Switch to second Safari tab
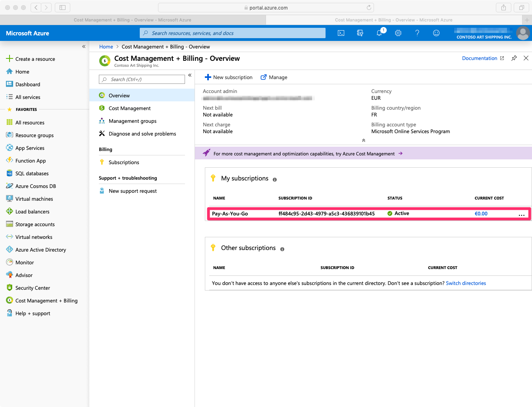The image size is (532, 407). (x=393, y=20)
